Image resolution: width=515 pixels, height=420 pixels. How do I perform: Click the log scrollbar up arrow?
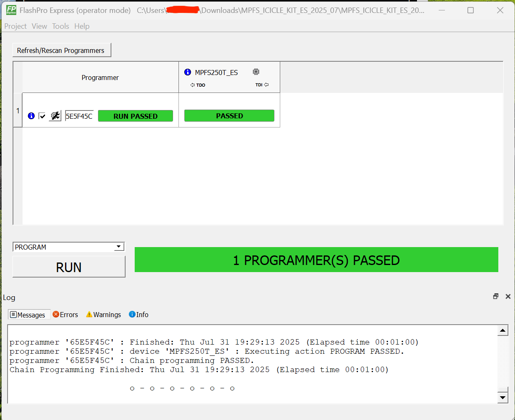503,331
